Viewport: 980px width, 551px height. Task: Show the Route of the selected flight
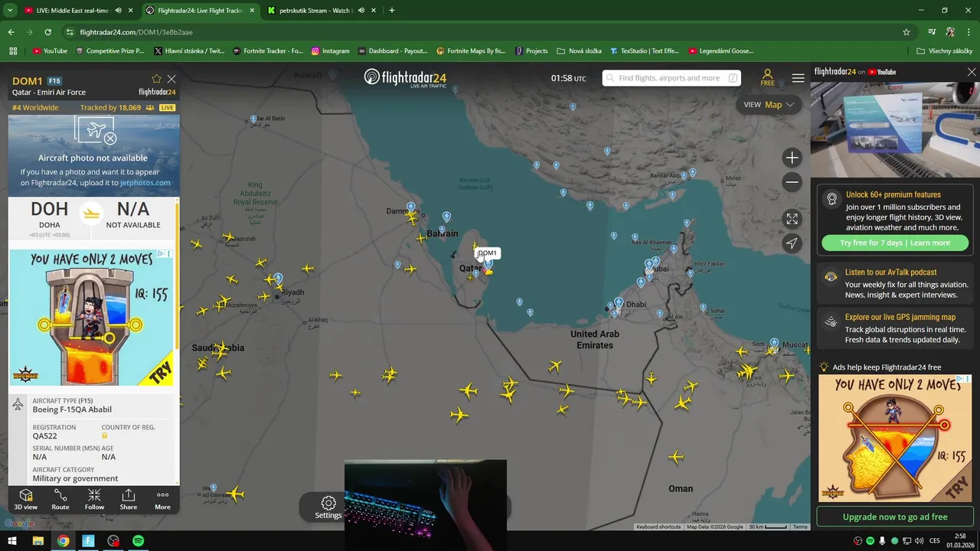pos(60,499)
